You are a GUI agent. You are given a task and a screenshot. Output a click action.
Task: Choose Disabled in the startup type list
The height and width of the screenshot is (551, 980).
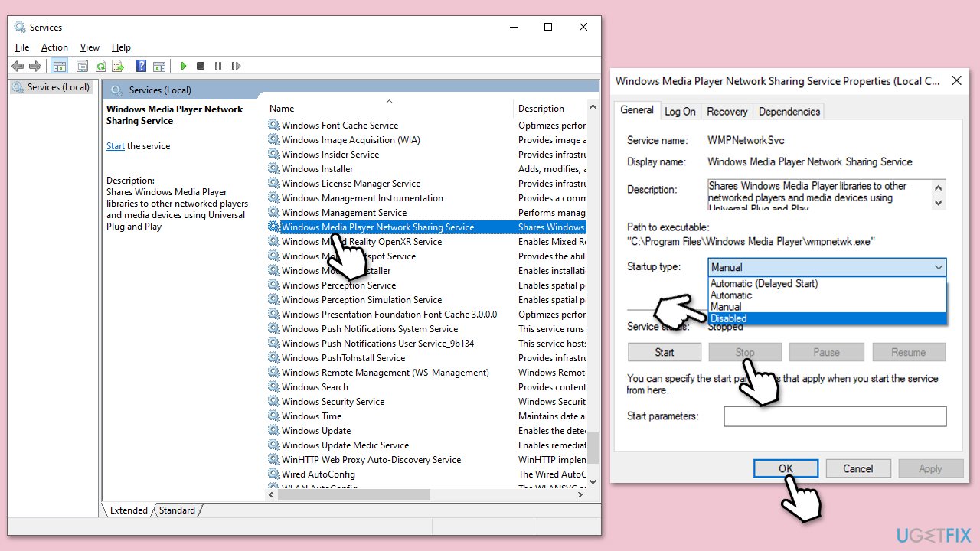click(827, 318)
